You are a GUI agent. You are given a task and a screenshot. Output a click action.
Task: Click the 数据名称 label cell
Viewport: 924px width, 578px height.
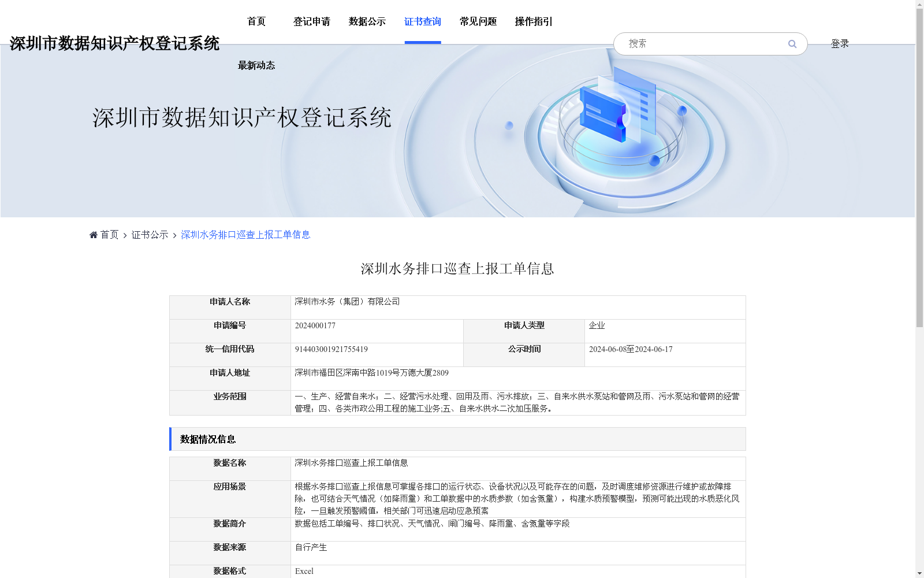pyautogui.click(x=230, y=469)
